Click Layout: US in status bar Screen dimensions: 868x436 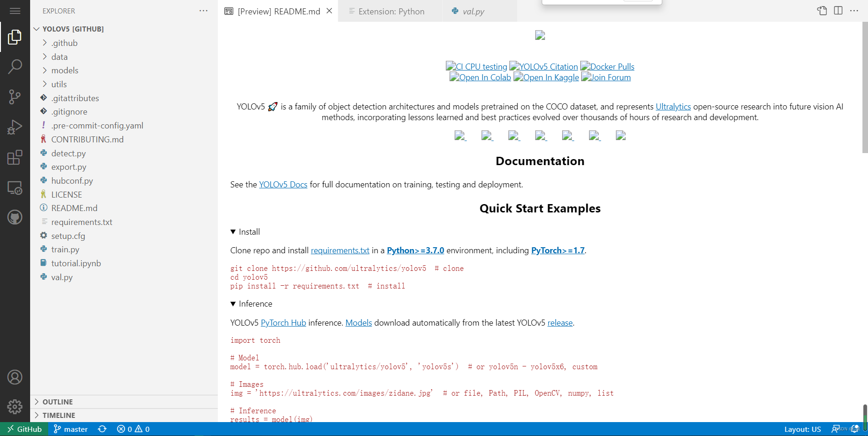click(803, 429)
